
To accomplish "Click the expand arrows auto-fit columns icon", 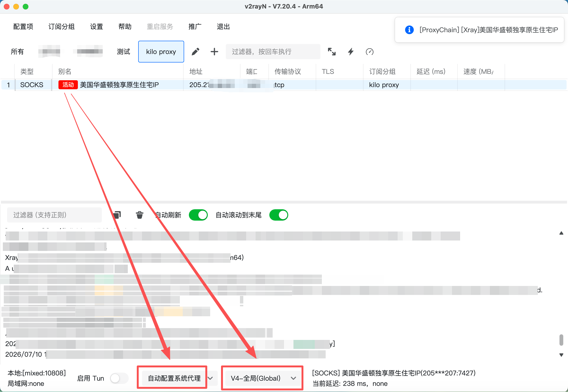I will pos(332,52).
